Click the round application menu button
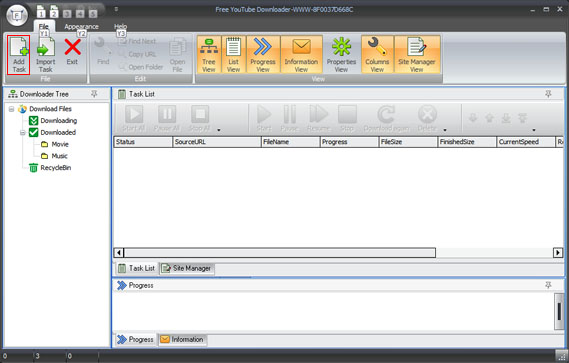Viewport: 569px width, 363px height. coord(17,16)
